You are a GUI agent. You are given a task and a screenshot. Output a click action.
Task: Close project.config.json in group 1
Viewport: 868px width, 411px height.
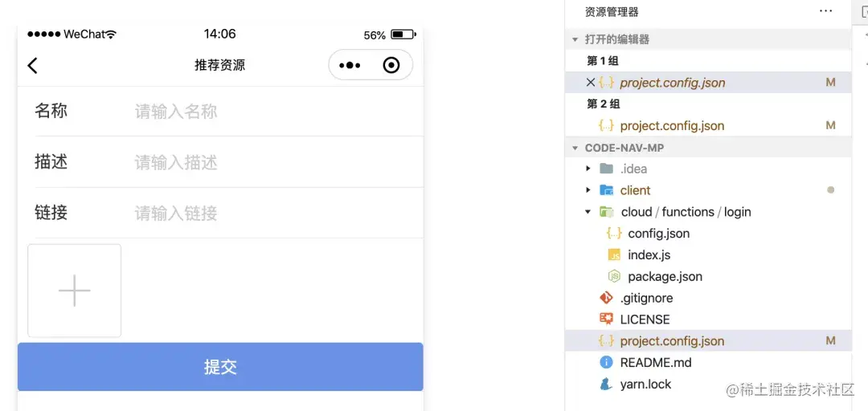pyautogui.click(x=591, y=83)
